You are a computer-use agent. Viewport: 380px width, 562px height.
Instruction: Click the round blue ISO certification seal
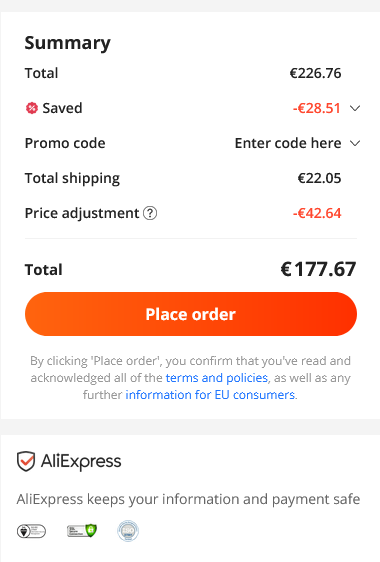point(128,531)
